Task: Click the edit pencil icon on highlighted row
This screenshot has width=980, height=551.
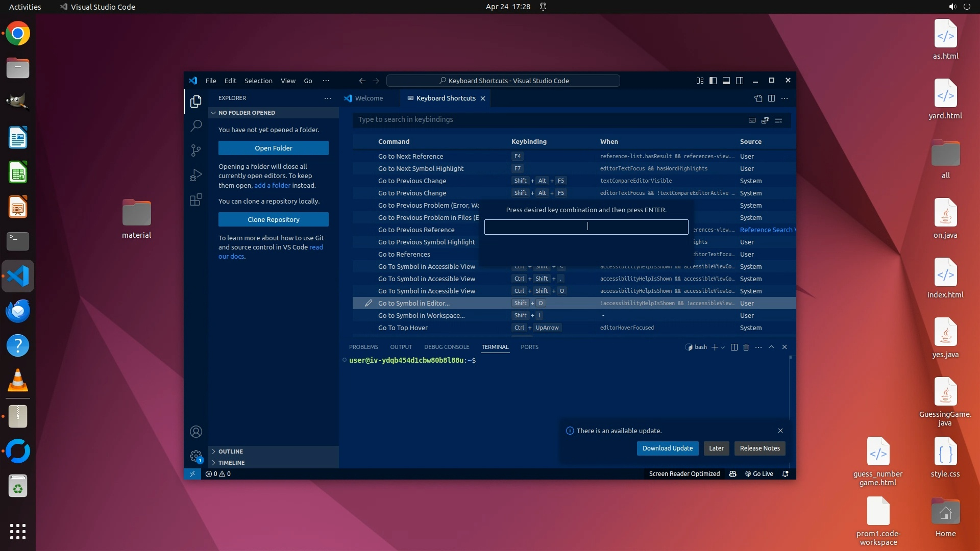Action: (x=368, y=303)
